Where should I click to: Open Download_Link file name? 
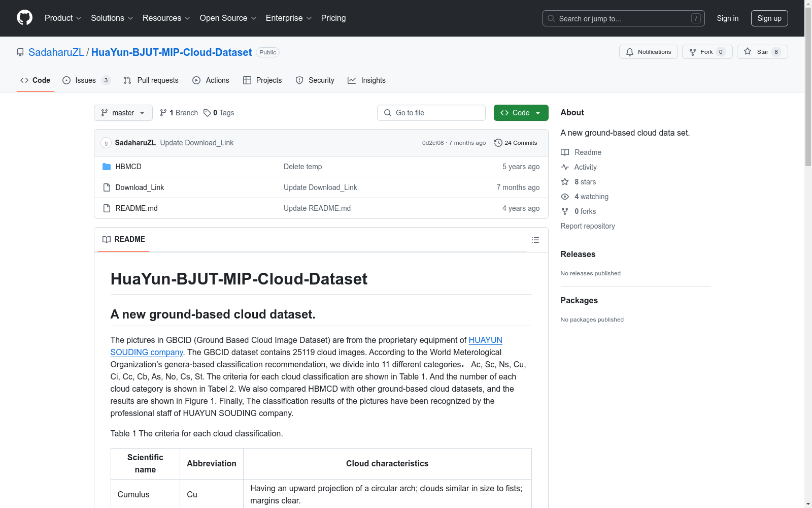pyautogui.click(x=140, y=187)
